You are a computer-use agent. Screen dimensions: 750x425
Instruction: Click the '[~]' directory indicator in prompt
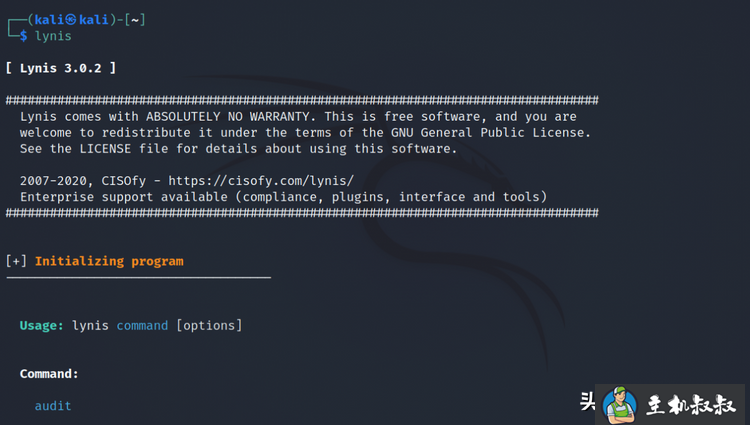coord(135,20)
